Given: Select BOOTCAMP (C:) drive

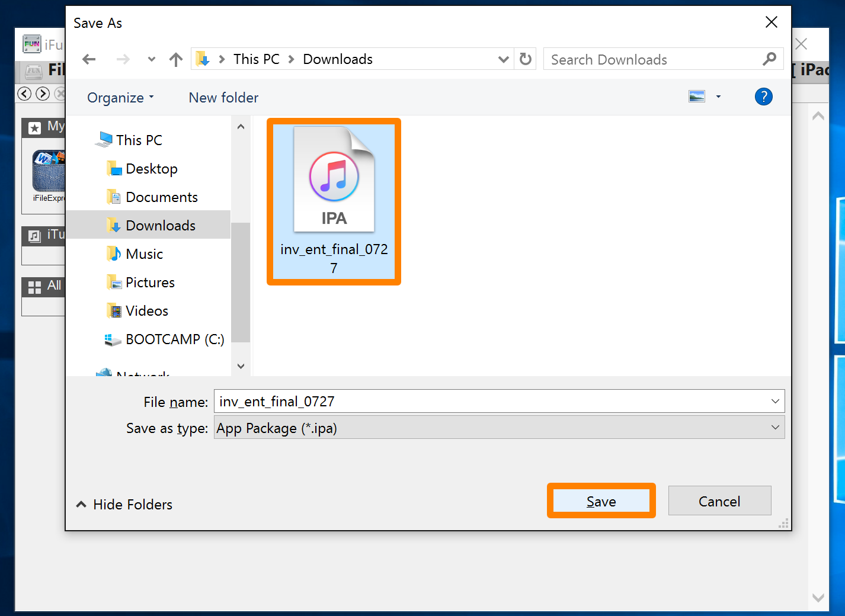Looking at the screenshot, I should [x=175, y=339].
